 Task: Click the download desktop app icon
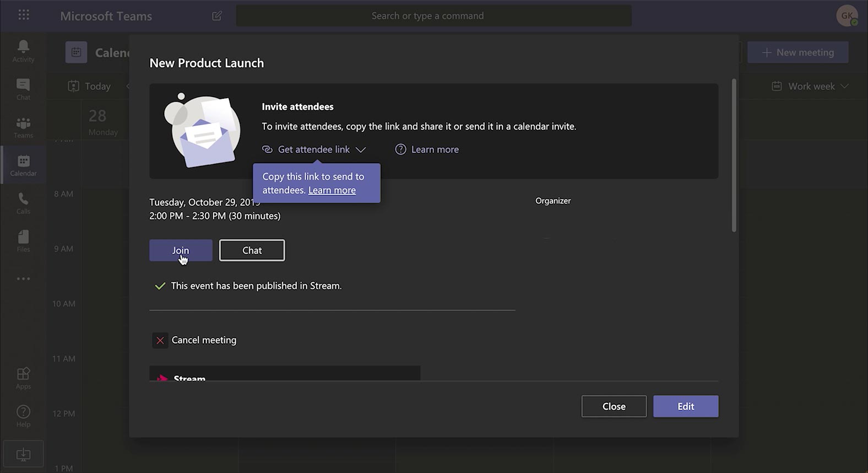tap(23, 454)
